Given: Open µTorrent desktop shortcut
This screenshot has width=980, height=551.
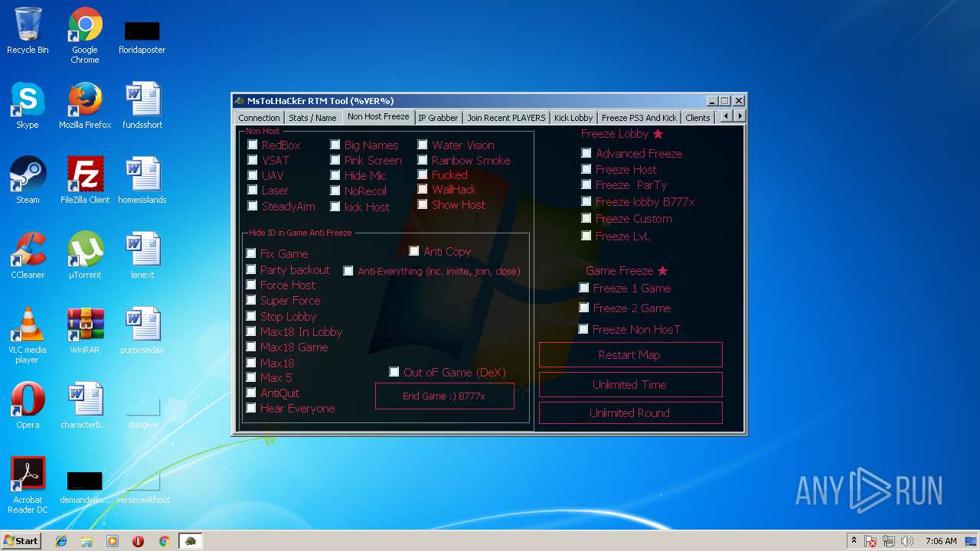Looking at the screenshot, I should pyautogui.click(x=85, y=256).
